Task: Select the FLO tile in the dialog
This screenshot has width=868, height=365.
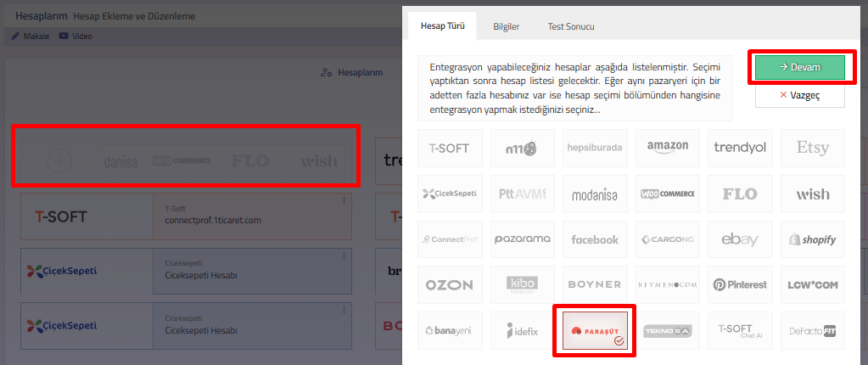Action: [x=740, y=194]
